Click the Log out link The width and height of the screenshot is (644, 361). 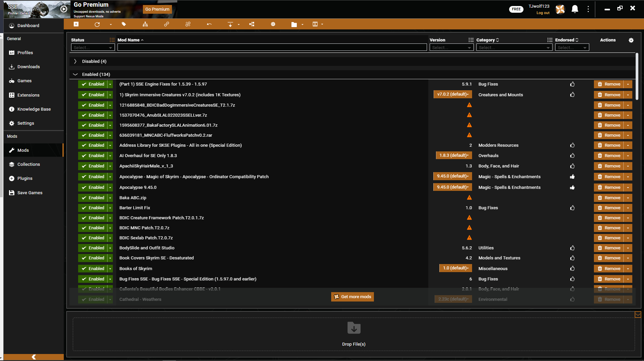coord(543,13)
